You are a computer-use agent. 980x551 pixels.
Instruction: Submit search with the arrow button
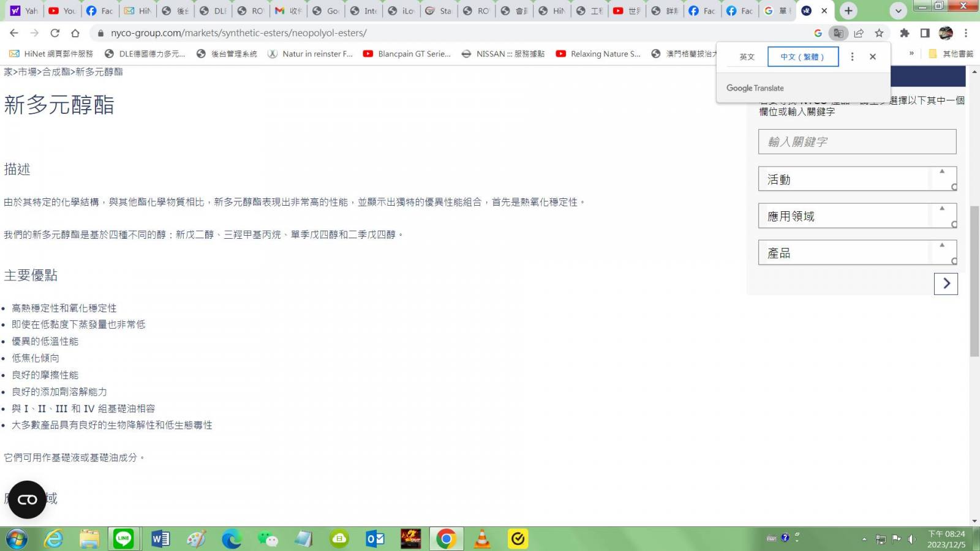[x=946, y=283]
